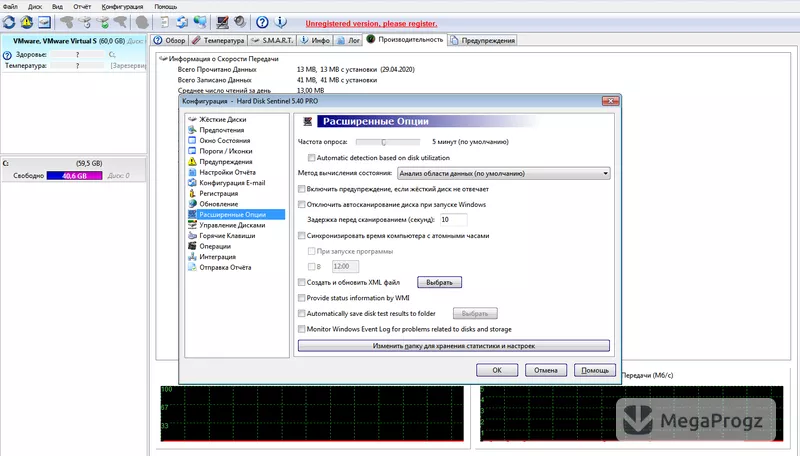Screen dimensions: 800x456
Task: Open Горячие Клавиши configuration entry
Action: (x=227, y=236)
